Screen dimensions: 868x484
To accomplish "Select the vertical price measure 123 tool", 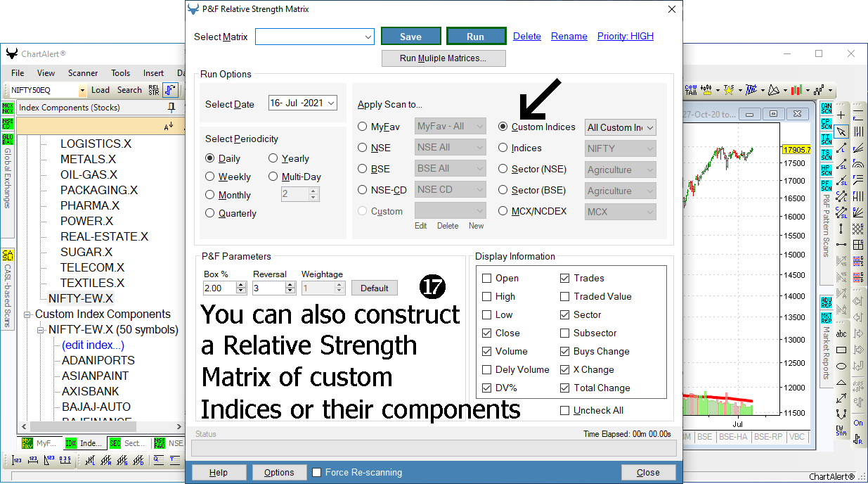I will 16,461.
